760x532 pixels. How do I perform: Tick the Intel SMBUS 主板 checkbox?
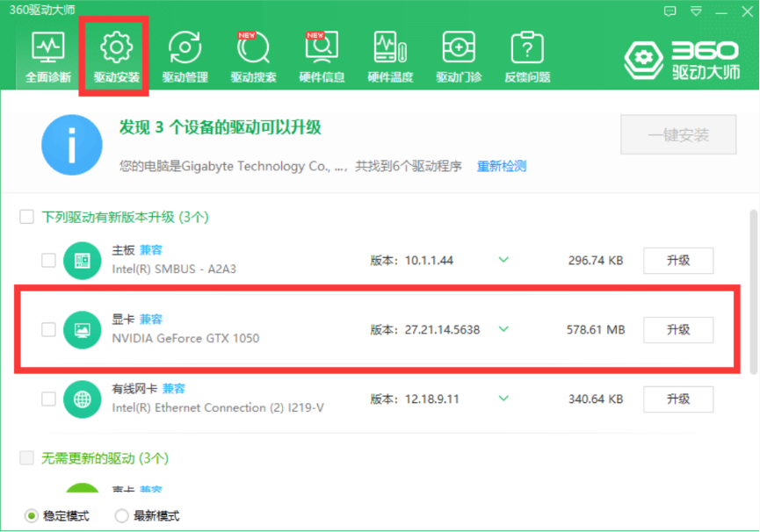click(49, 260)
